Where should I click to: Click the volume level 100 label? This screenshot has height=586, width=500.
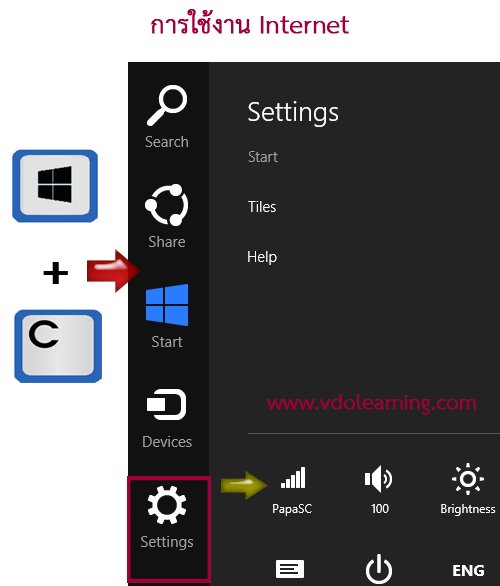point(380,509)
